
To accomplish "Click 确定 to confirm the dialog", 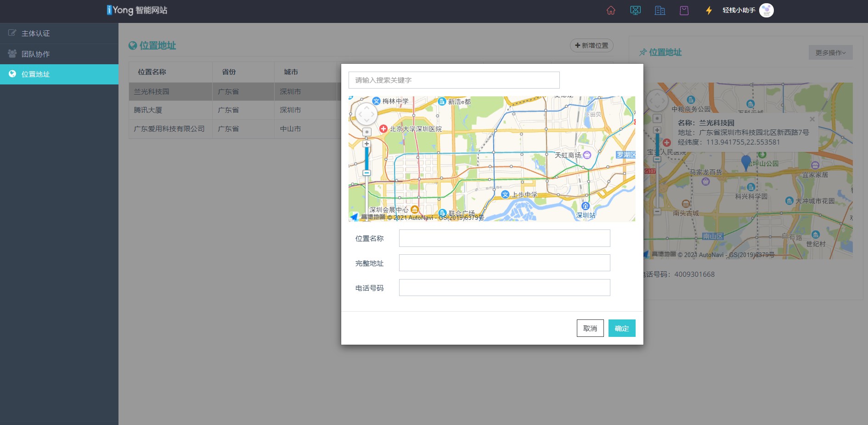I will click(622, 328).
